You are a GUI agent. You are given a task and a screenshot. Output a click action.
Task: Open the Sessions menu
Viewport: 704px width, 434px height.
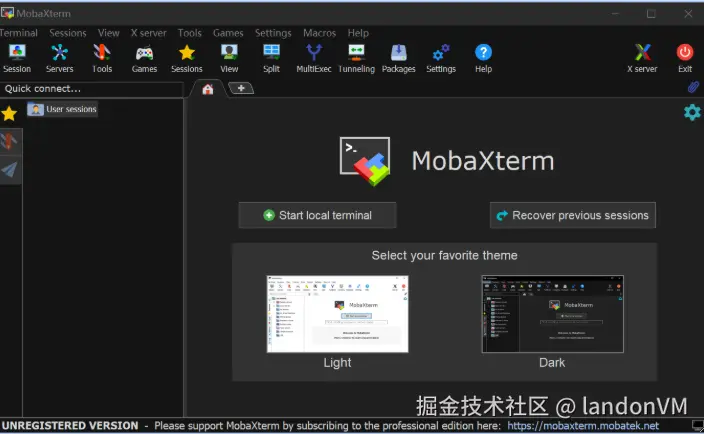point(68,33)
